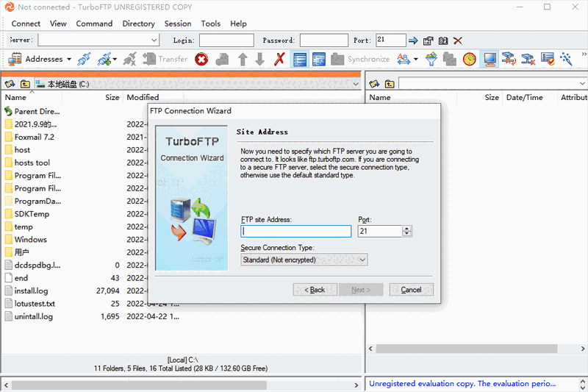
Task: Click the AB rename/compare icon
Action: point(404,60)
